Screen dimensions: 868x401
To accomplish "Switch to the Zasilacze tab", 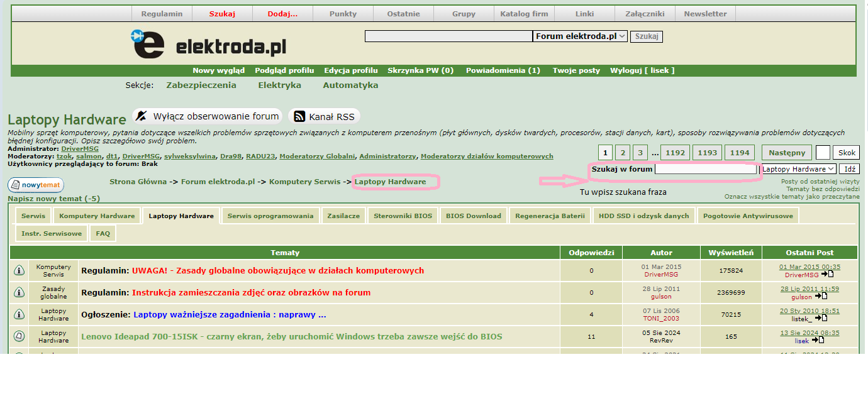I will 343,216.
